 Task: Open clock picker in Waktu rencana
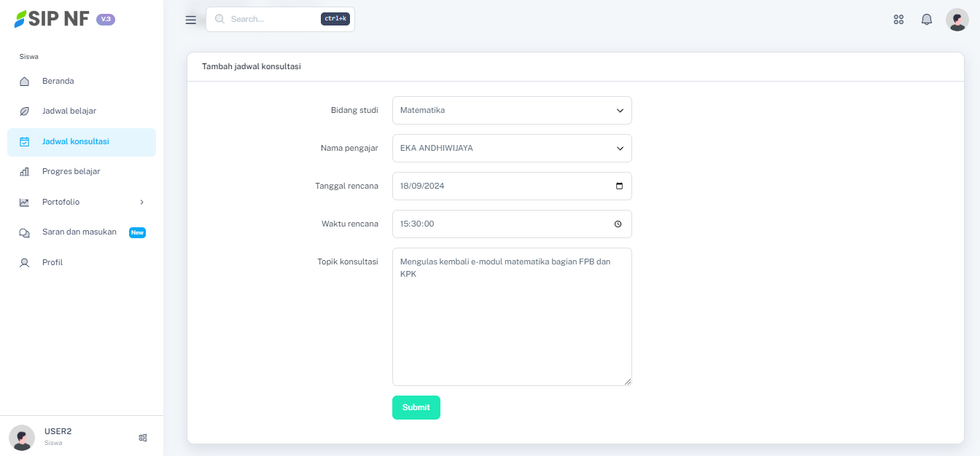pyautogui.click(x=618, y=224)
